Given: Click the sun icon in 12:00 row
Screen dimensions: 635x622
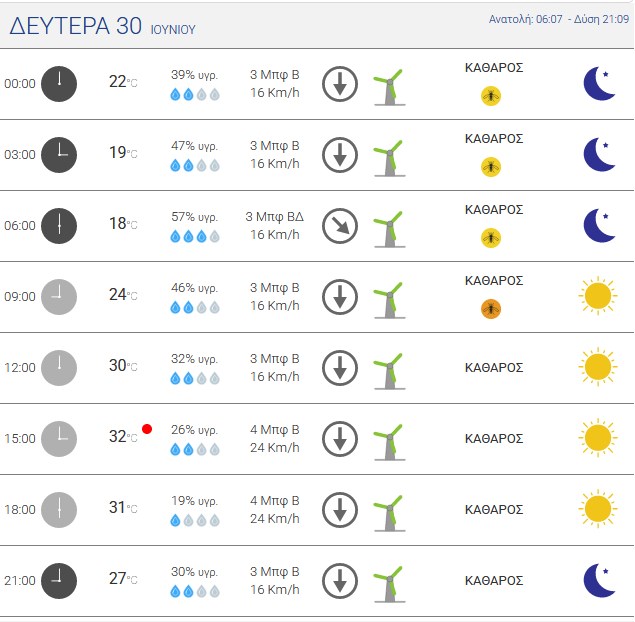Looking at the screenshot, I should pos(598,367).
